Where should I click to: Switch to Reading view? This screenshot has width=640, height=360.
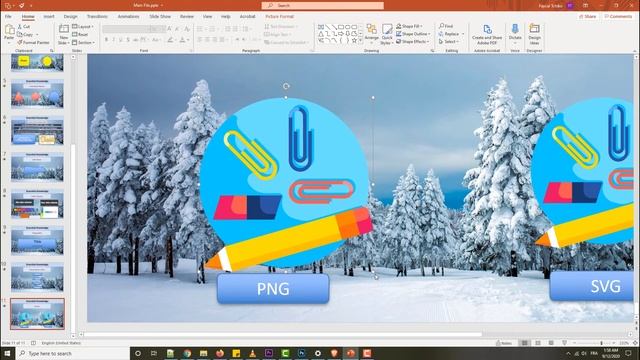click(551, 343)
